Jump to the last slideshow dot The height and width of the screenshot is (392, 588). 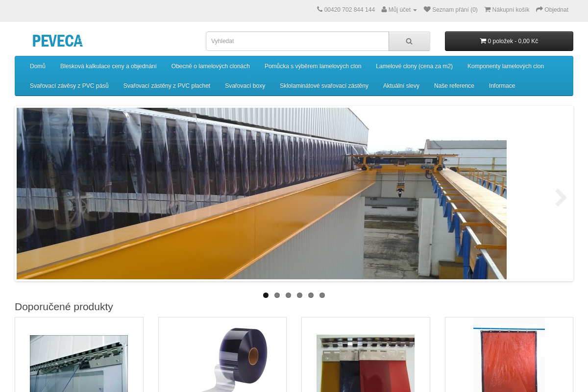322,295
